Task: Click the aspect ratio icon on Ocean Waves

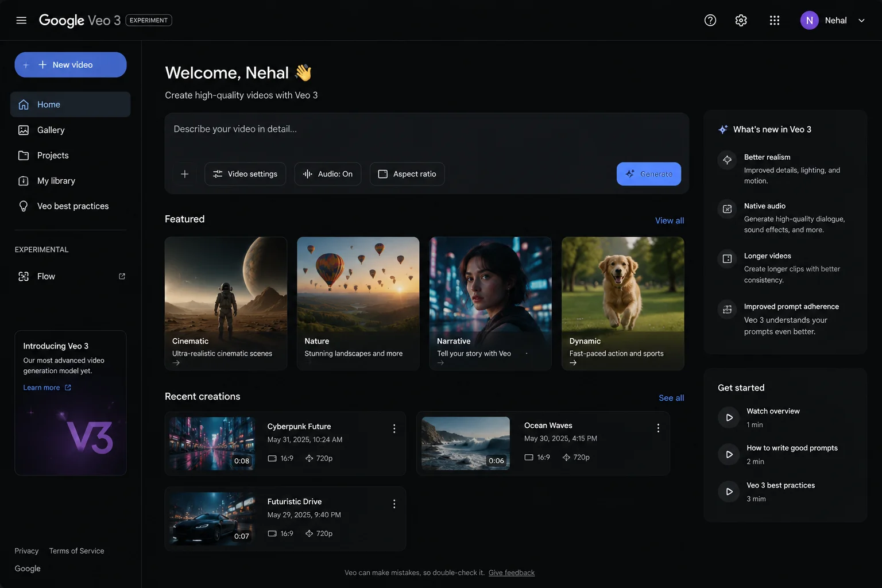Action: tap(529, 457)
